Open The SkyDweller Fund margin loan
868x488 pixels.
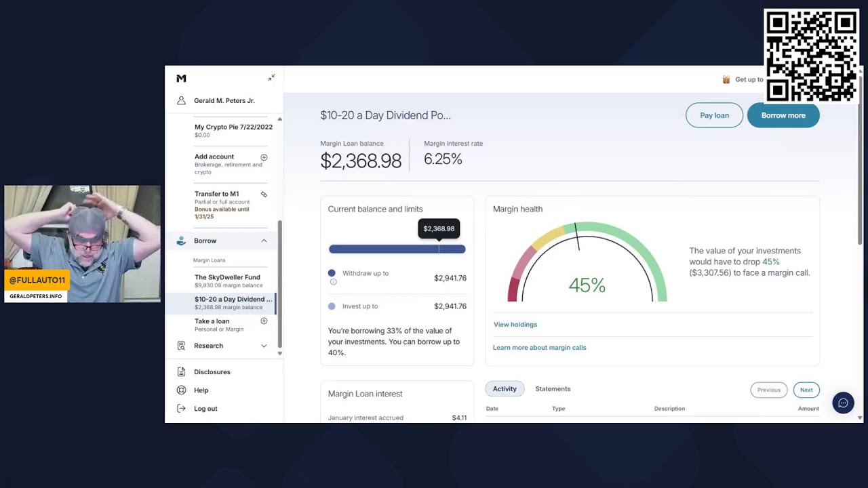(x=227, y=281)
